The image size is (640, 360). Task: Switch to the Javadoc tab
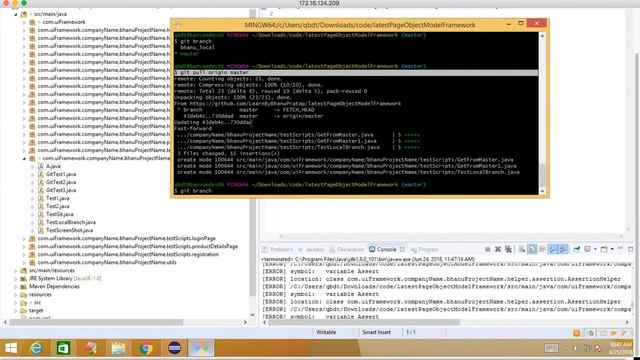point(311,249)
